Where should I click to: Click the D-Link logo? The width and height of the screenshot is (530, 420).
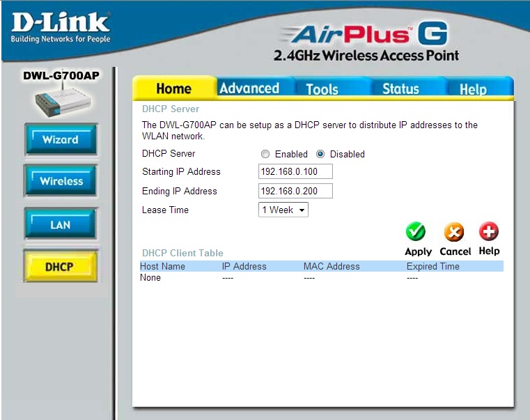[61, 28]
